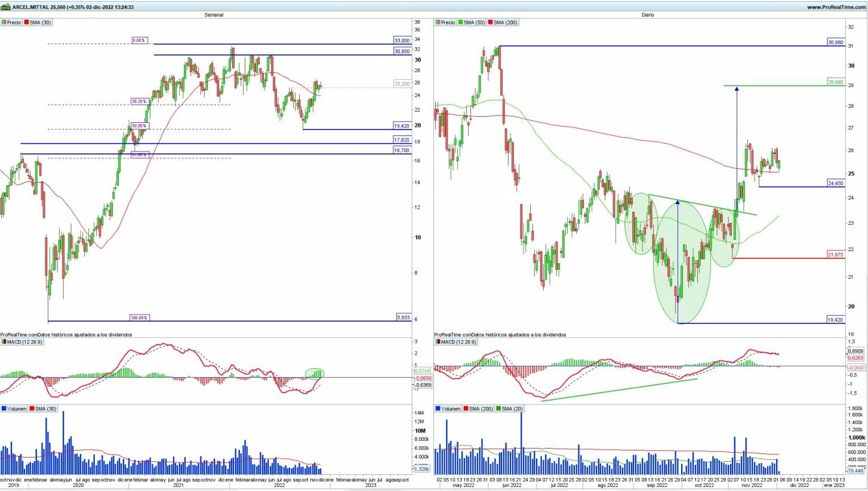Select the 19,420 low label on Diario chart
The height and width of the screenshot is (491, 868).
(836, 320)
